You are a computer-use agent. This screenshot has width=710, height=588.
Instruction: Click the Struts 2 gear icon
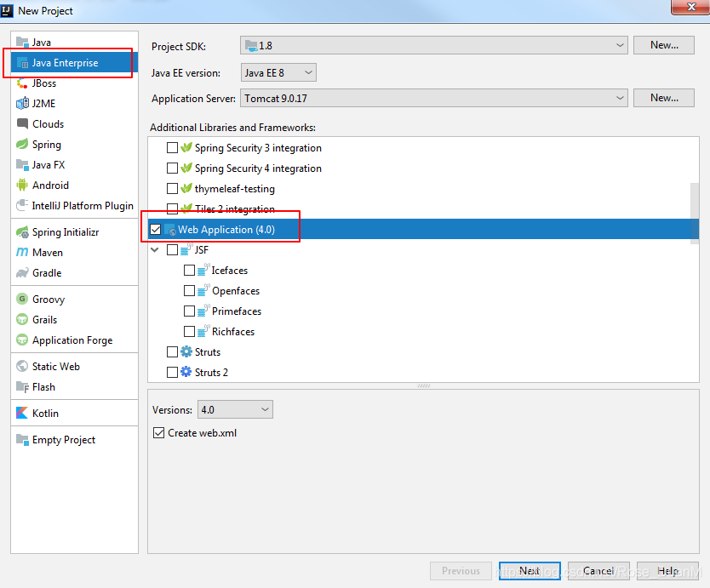point(186,372)
